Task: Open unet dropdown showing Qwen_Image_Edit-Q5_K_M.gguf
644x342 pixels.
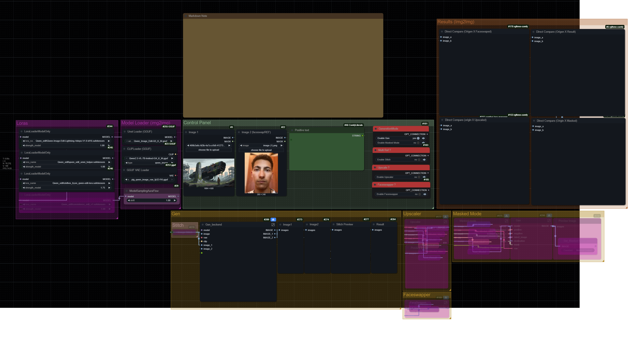Action: coord(149,141)
